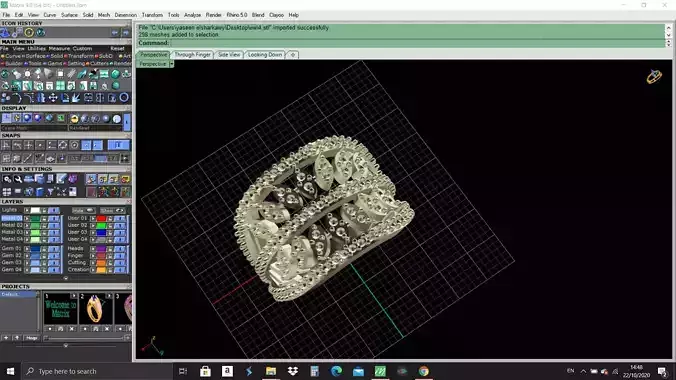
Task: Select the Gems category in Main Menu
Action: tap(54, 63)
